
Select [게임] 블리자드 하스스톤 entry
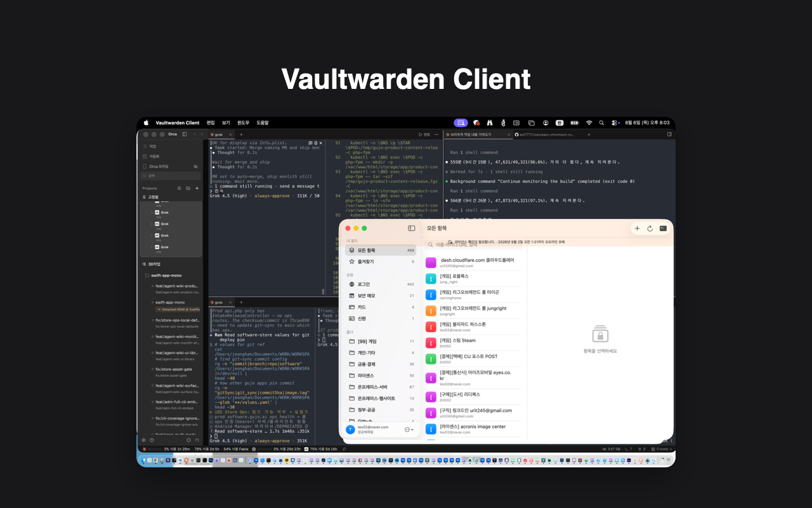tap(475, 327)
